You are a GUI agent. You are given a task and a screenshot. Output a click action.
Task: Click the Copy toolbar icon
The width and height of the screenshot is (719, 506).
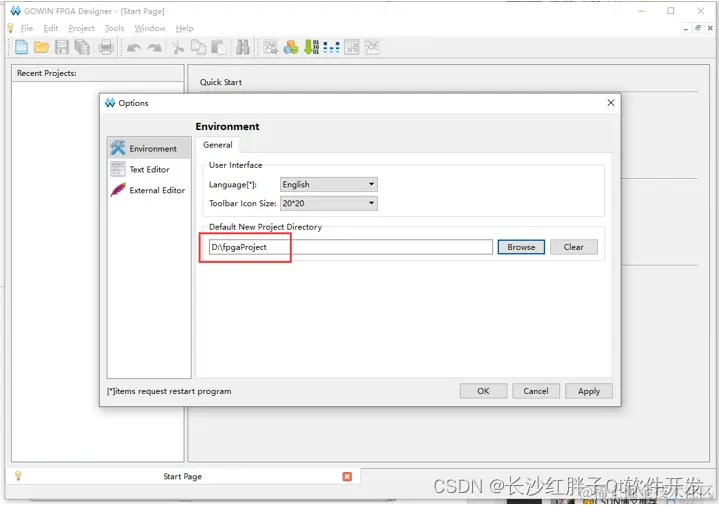(198, 47)
